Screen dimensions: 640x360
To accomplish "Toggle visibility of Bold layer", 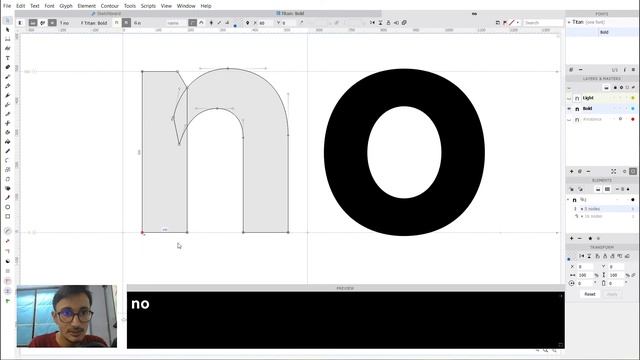I will coord(569,109).
